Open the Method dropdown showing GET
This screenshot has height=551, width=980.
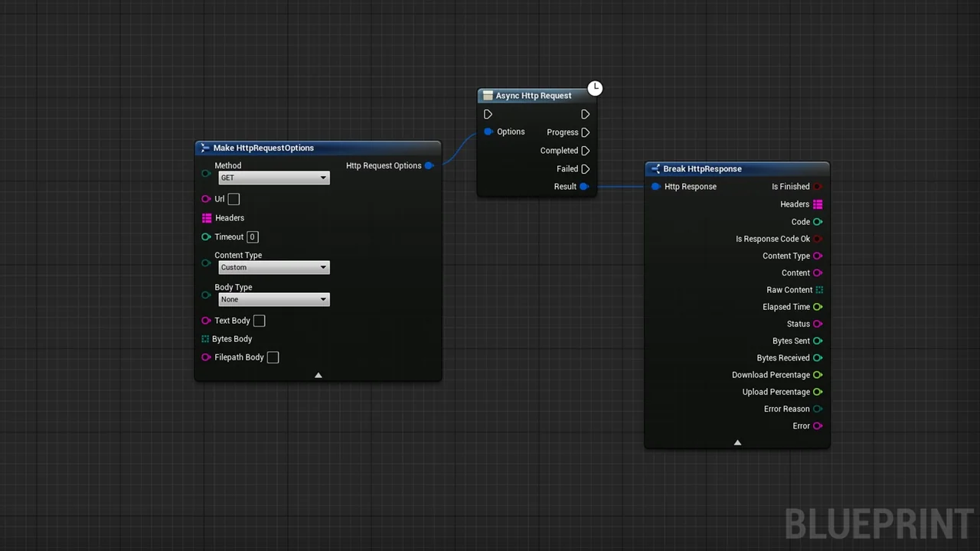click(x=273, y=178)
